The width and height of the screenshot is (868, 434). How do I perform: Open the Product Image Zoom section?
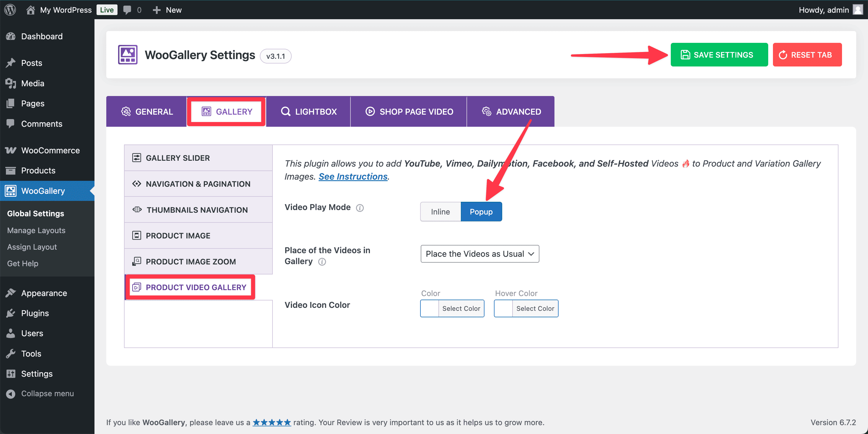tap(191, 262)
